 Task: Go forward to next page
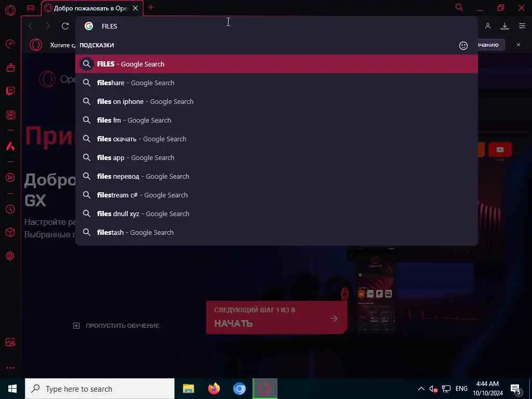[48, 26]
